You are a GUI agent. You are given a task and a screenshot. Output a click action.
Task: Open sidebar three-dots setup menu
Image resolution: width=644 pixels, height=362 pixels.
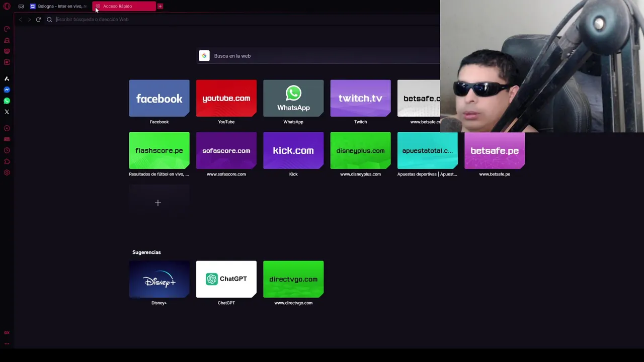tap(7, 344)
